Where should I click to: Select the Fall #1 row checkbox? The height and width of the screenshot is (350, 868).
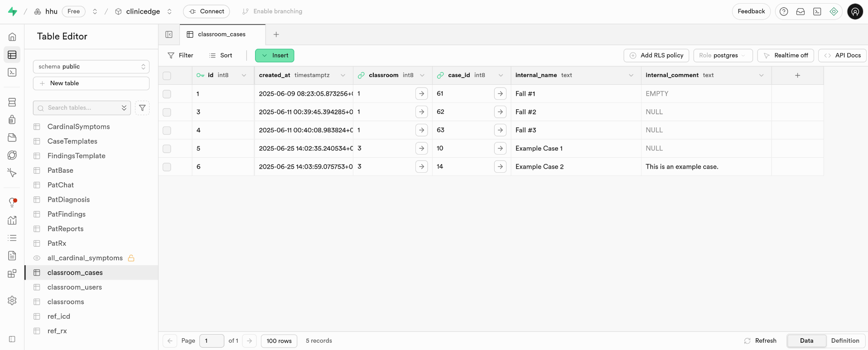point(167,94)
